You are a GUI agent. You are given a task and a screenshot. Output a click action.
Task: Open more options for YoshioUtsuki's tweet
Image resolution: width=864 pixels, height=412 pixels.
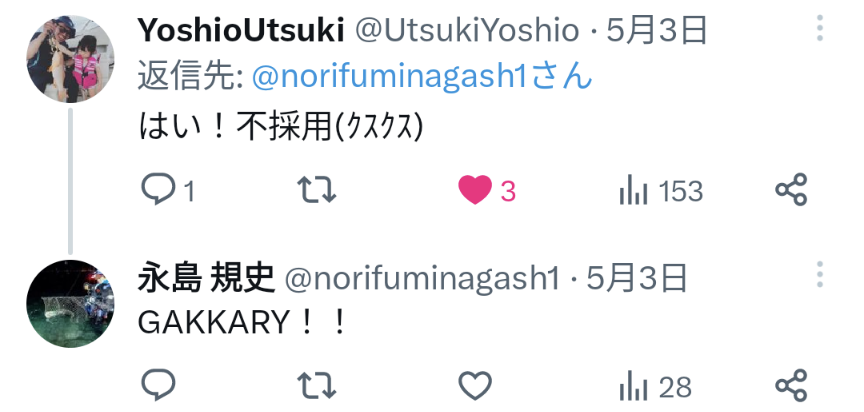820,28
